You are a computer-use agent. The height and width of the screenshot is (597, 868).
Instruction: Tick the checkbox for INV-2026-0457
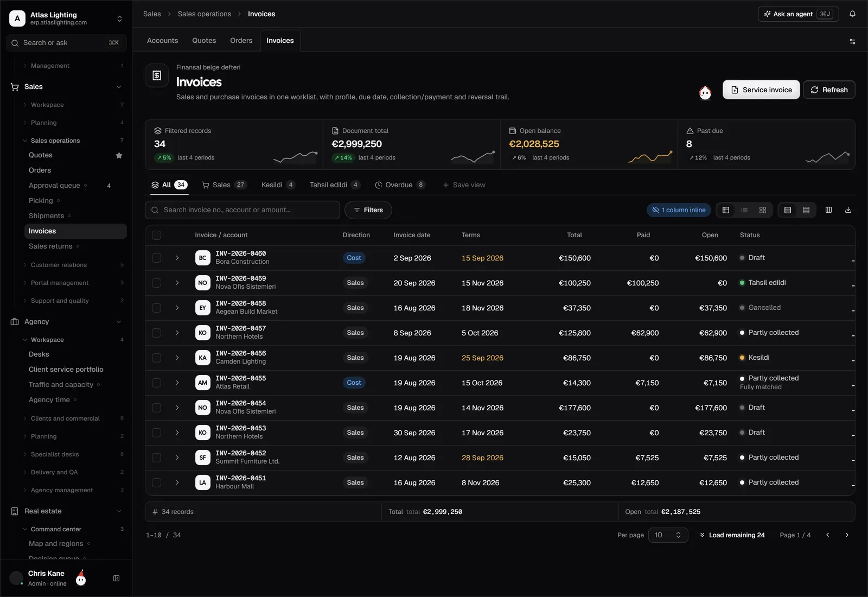pos(156,333)
